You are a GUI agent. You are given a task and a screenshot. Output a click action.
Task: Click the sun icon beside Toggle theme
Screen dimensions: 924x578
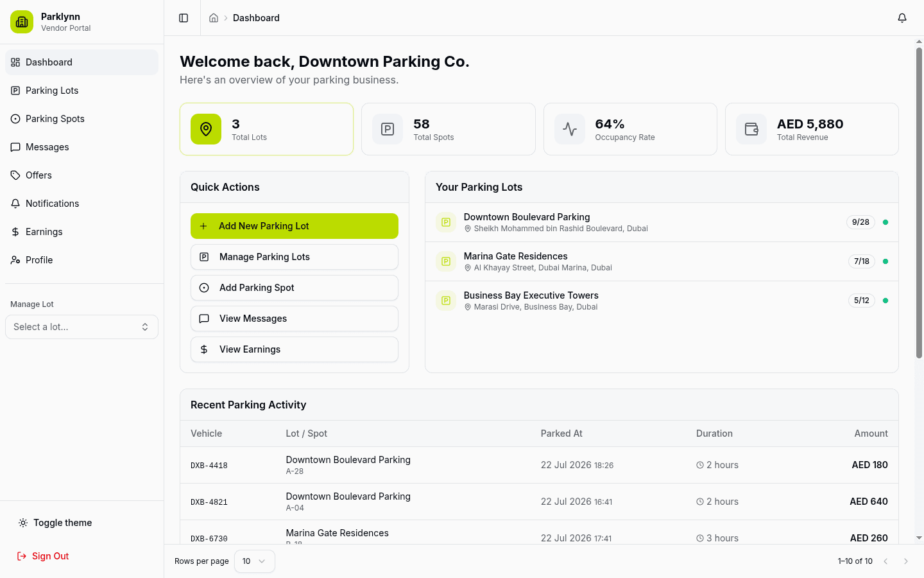pyautogui.click(x=23, y=523)
